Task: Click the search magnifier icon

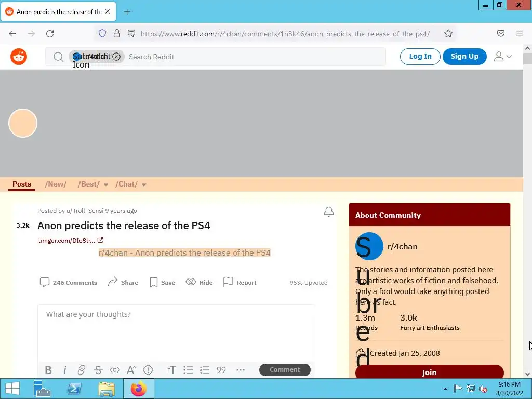Action: tap(58, 57)
